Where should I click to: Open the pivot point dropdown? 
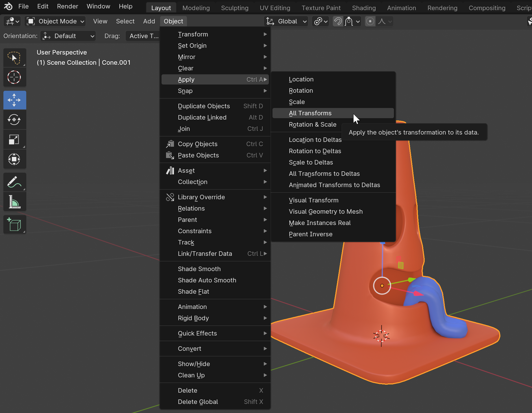point(320,21)
